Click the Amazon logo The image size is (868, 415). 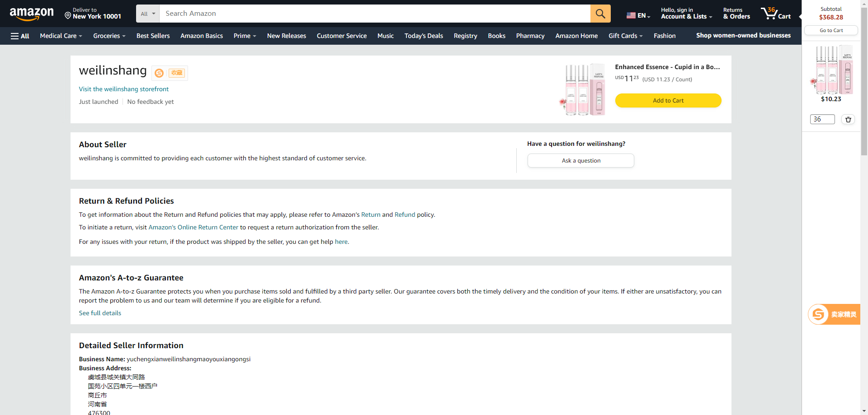[32, 14]
